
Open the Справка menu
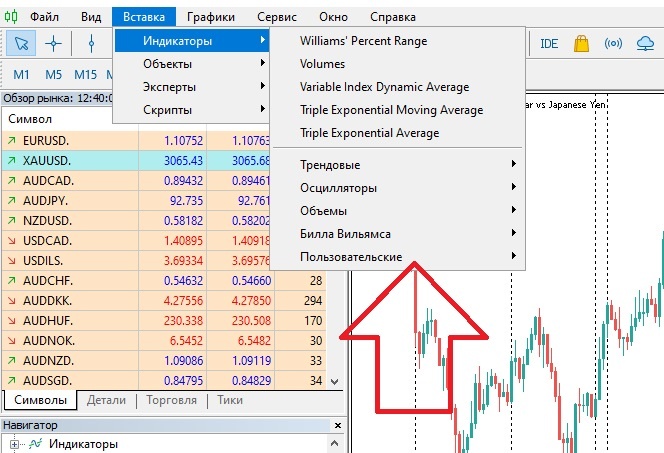(x=393, y=17)
